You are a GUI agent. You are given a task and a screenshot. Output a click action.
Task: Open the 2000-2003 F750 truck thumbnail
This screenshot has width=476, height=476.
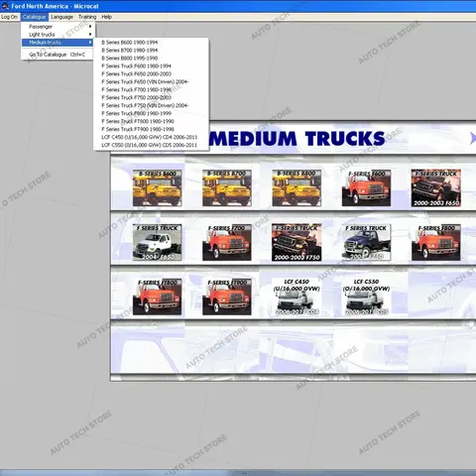click(297, 242)
